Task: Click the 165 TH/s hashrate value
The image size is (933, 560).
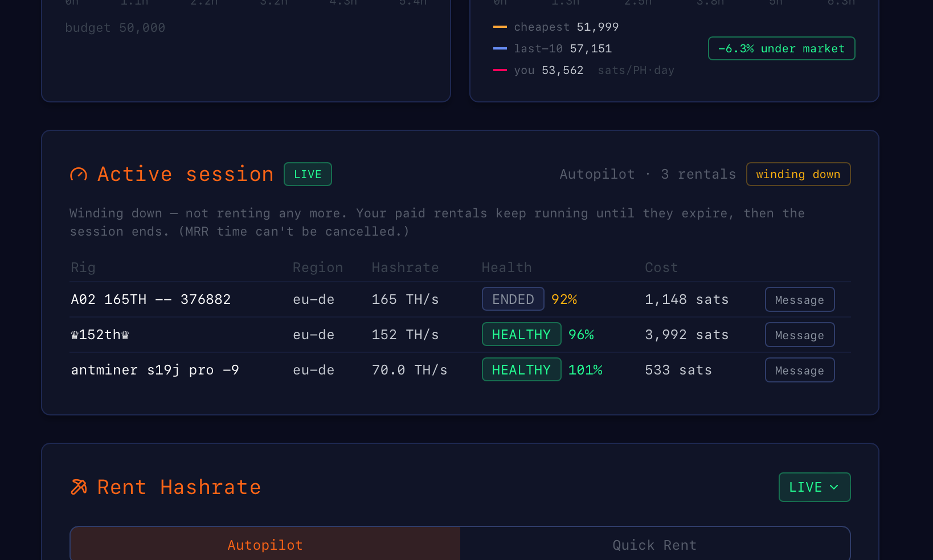Action: click(x=405, y=299)
